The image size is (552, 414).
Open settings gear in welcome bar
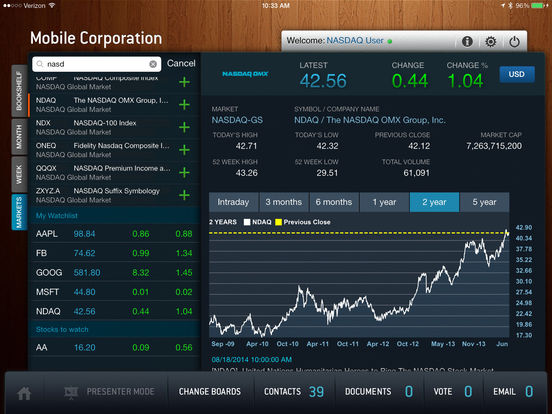click(x=490, y=42)
